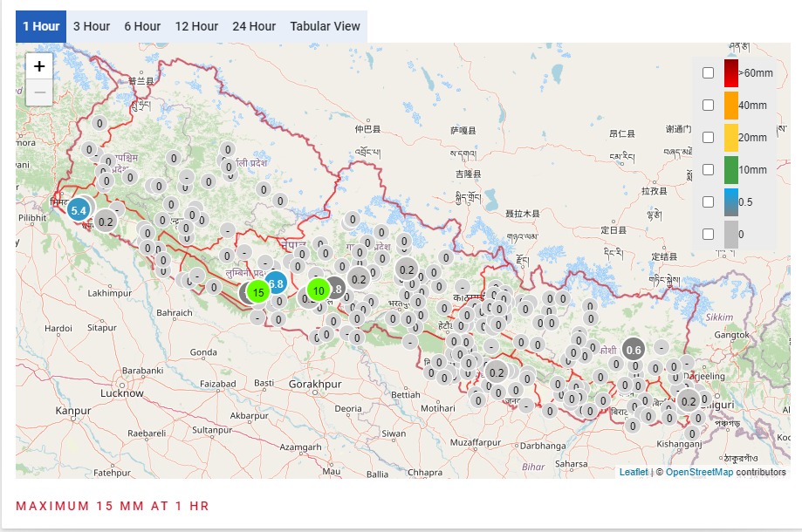The height and width of the screenshot is (532, 802).
Task: Open the Leaflet attribution link
Action: (x=634, y=472)
